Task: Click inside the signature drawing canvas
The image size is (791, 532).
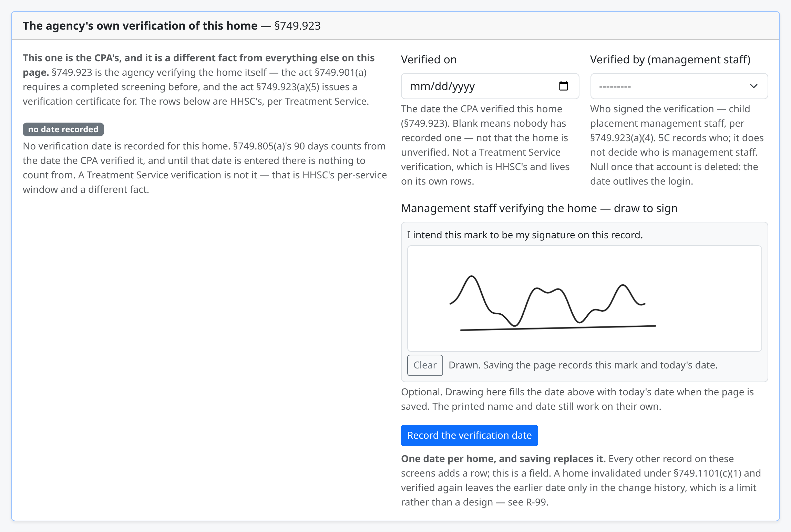Action: (584, 298)
